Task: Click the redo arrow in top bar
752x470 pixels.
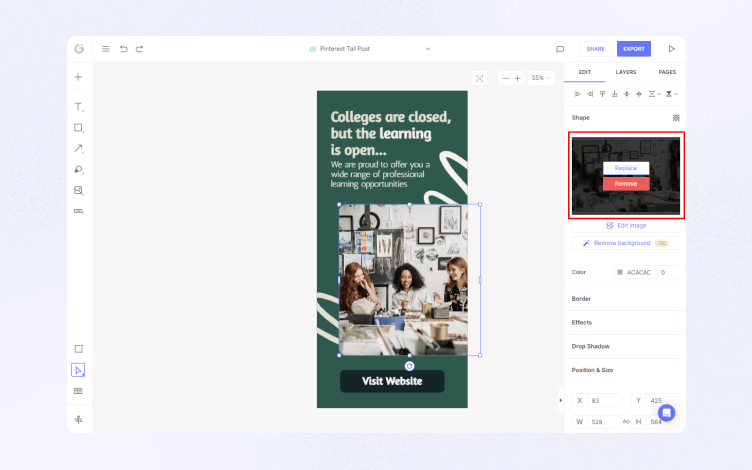Action: click(x=140, y=49)
